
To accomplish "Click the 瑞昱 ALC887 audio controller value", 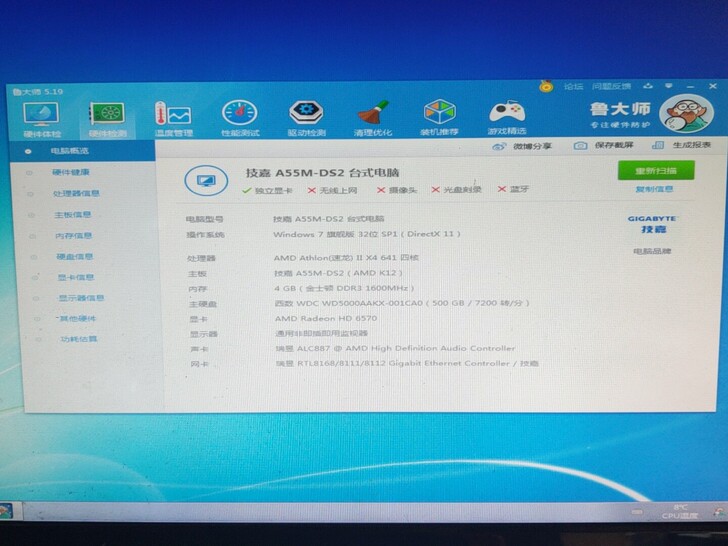I will point(395,348).
